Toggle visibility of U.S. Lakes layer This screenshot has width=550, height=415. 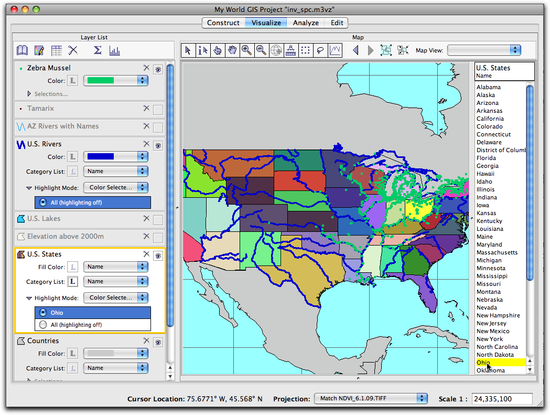pos(158,219)
